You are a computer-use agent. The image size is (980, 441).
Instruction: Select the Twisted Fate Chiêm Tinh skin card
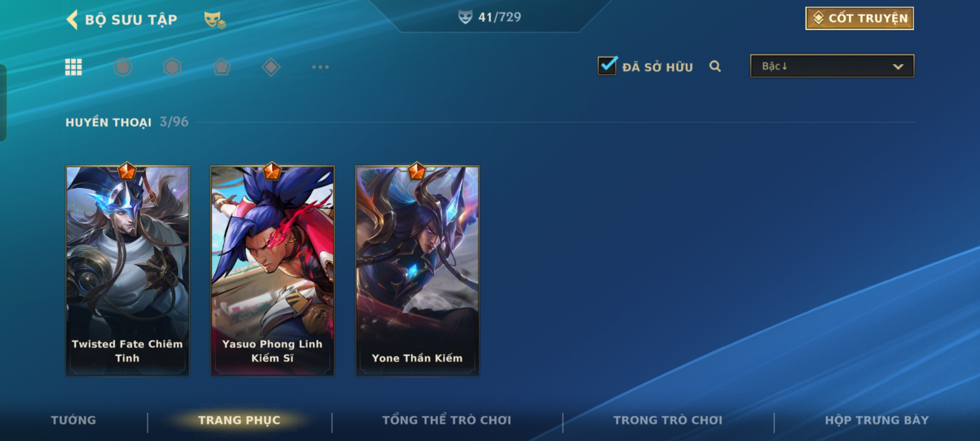127,271
